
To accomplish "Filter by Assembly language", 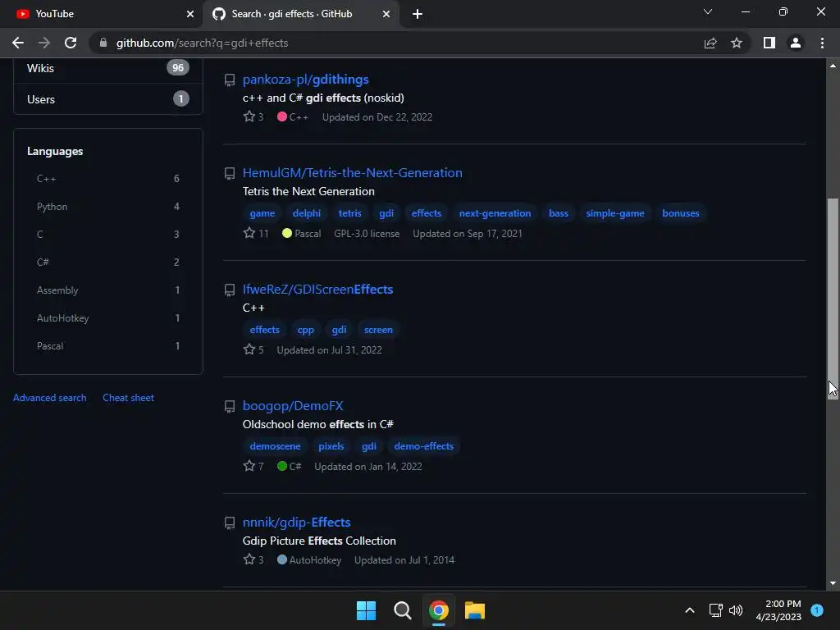I will 107,290.
